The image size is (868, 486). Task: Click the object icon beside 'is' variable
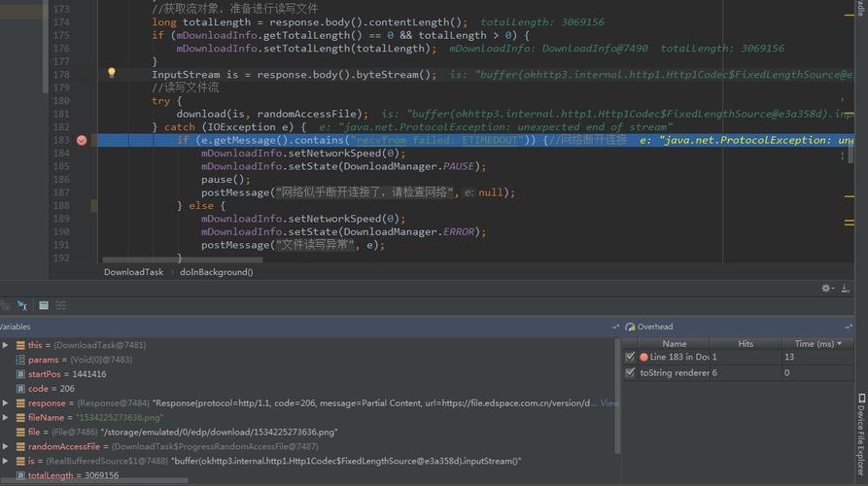coord(20,461)
